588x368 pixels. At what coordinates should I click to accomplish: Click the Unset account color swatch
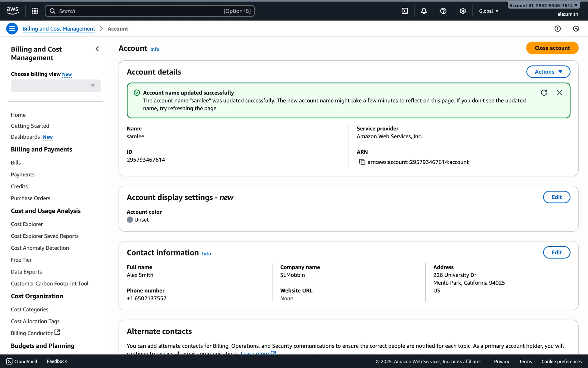point(130,220)
